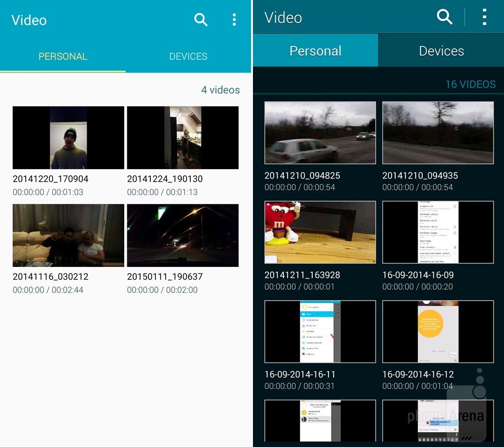The image size is (504, 447).
Task: Play video thumbnail 20141116_030212
Action: (68, 235)
